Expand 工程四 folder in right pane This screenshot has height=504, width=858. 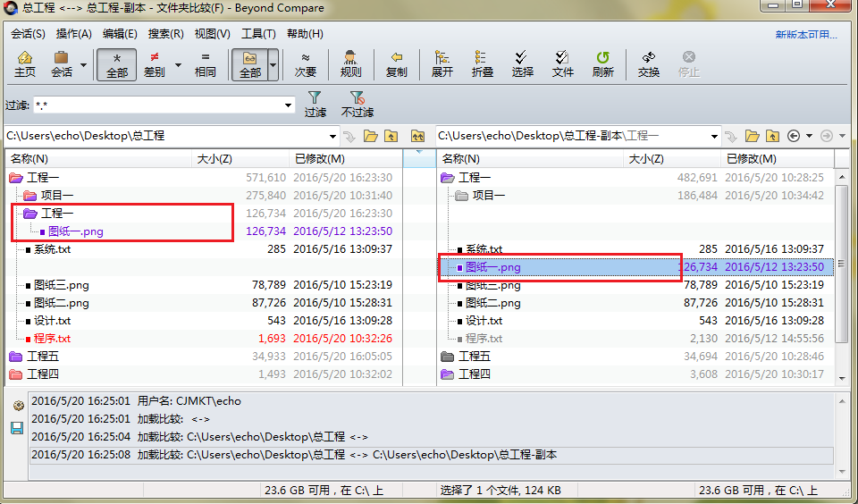tap(448, 374)
